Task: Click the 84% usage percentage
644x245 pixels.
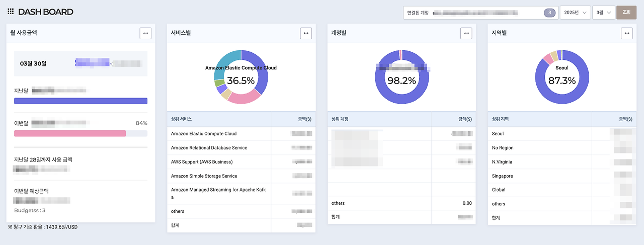Action: coord(141,123)
